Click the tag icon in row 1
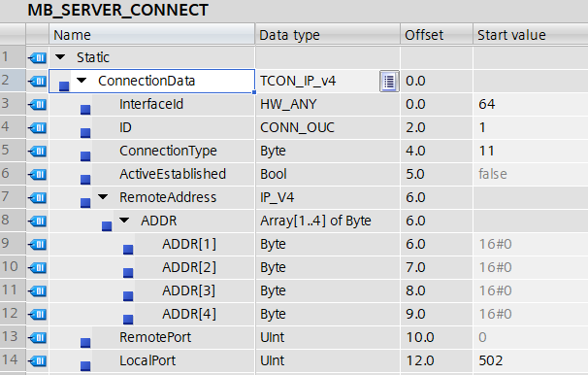The image size is (588, 375). [37, 58]
